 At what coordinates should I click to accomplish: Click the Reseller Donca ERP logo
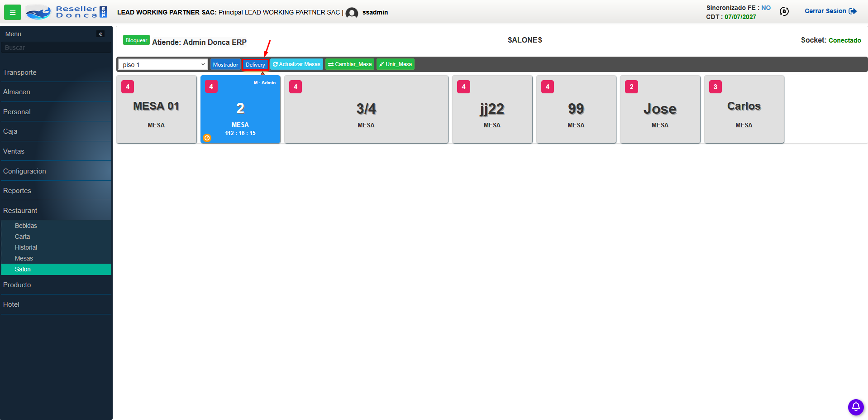(x=67, y=12)
